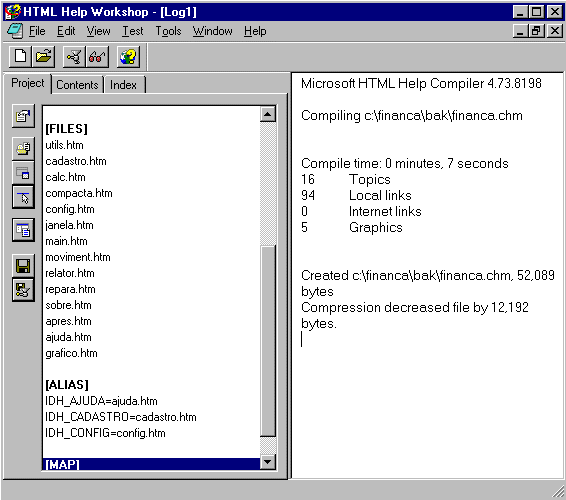This screenshot has width=566, height=500.
Task: Click the Compile HTML file toolbar icon
Action: click(x=74, y=57)
